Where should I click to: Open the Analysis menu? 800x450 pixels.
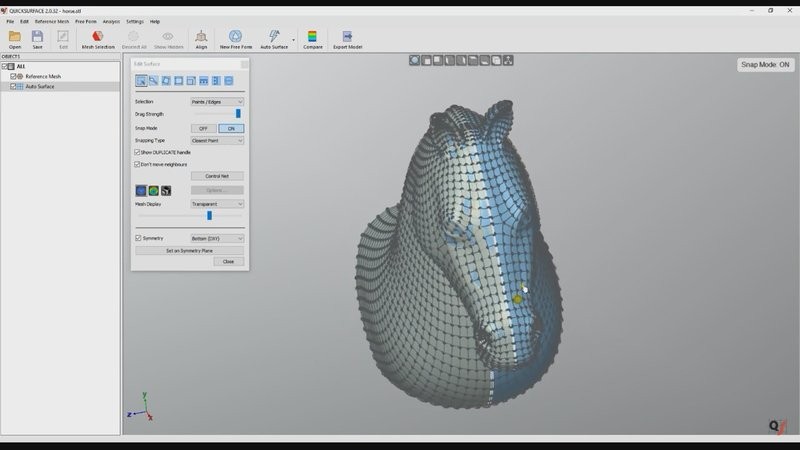pos(111,21)
